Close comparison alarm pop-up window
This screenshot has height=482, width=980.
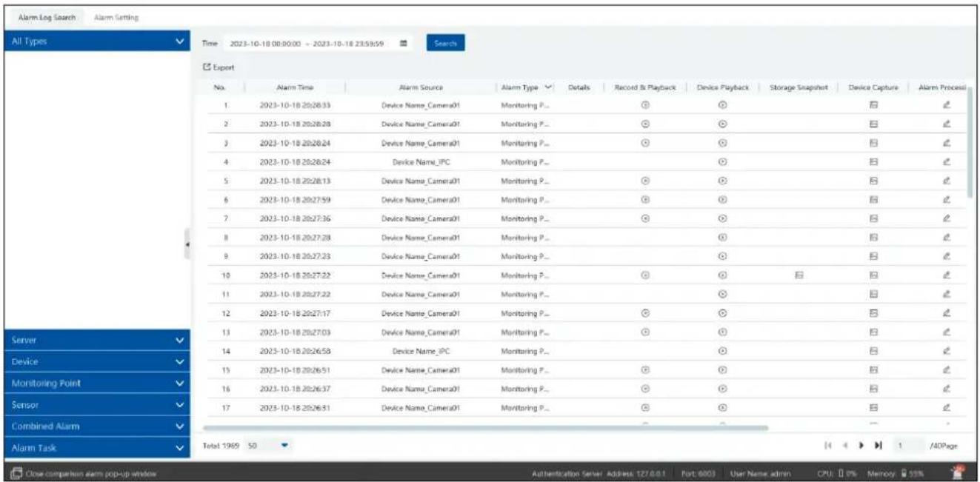(x=83, y=472)
